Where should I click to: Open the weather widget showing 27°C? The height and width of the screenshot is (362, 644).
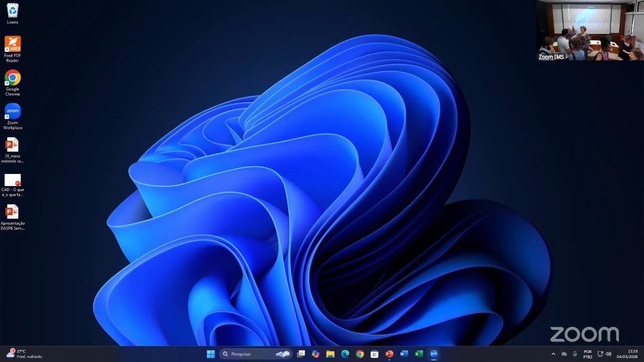click(x=24, y=354)
